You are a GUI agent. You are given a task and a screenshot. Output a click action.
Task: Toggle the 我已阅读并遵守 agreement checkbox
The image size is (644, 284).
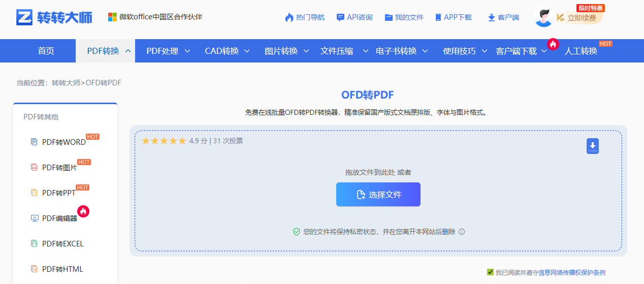[x=490, y=272]
